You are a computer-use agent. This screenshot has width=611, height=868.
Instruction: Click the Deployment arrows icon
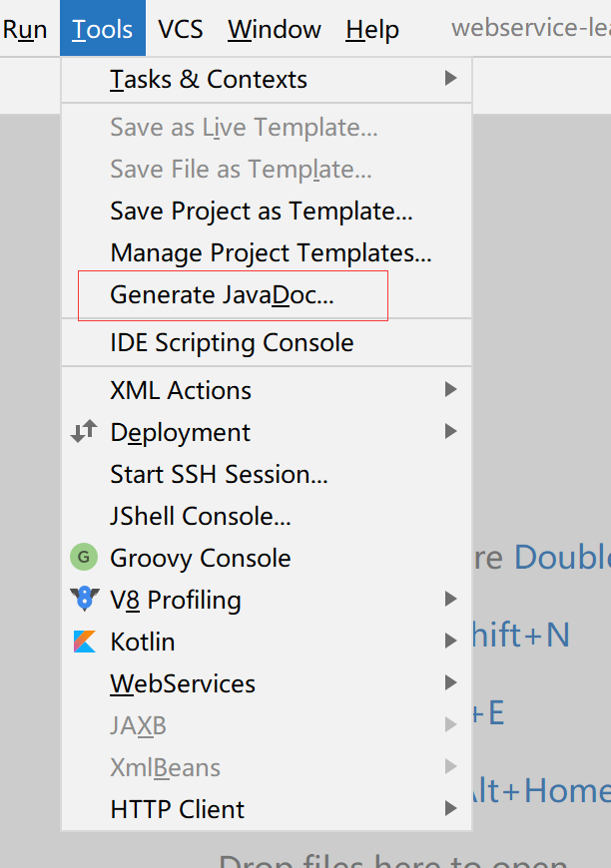click(85, 432)
